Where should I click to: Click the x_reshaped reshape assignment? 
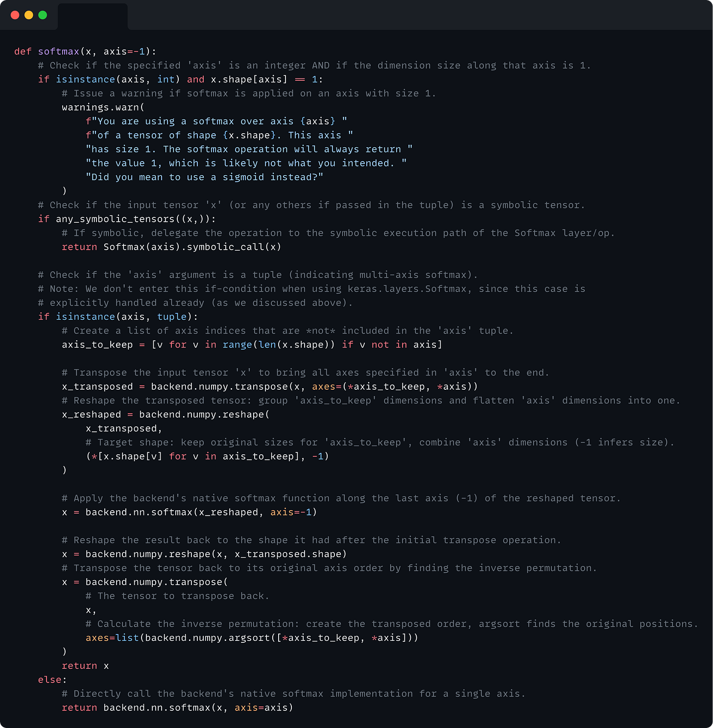point(91,414)
